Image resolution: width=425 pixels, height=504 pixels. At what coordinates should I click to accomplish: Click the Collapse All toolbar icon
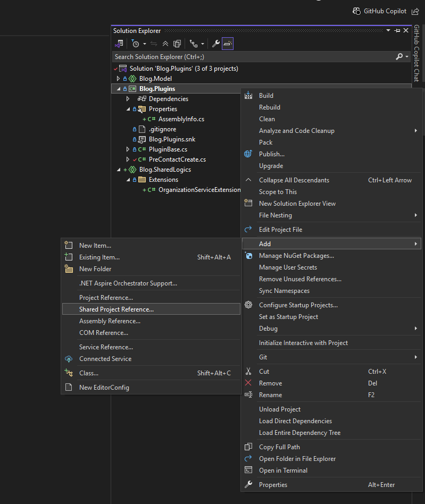pos(165,44)
